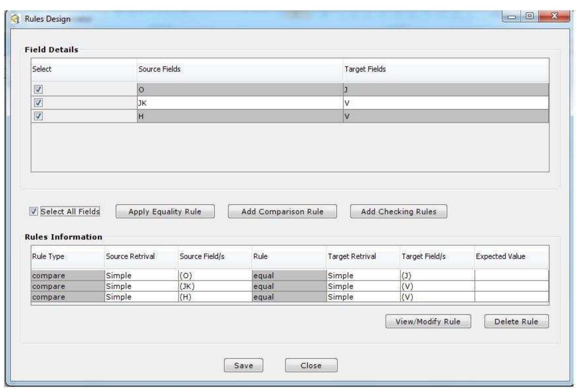Viewport: 577px width, 392px height.
Task: Toggle the Select All Fields checkbox
Action: pyautogui.click(x=34, y=211)
